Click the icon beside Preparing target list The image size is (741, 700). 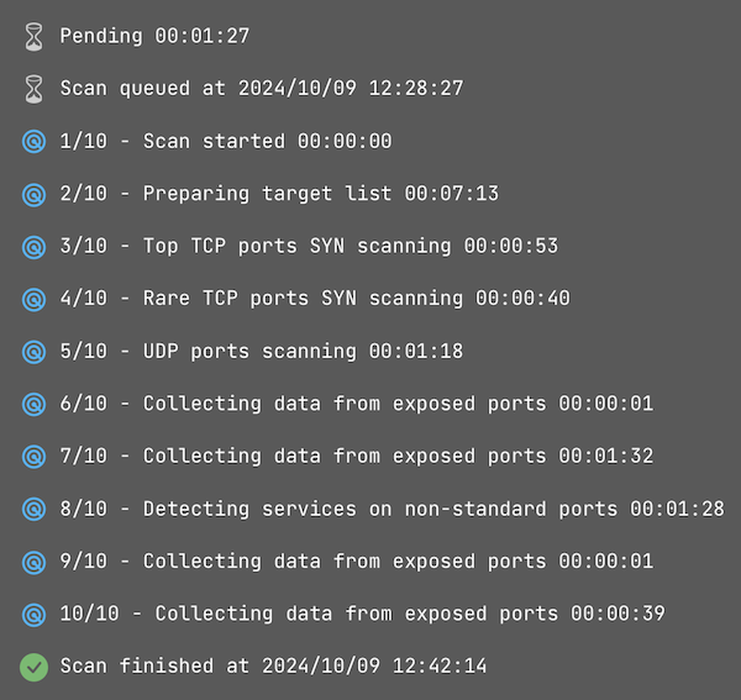click(x=33, y=194)
